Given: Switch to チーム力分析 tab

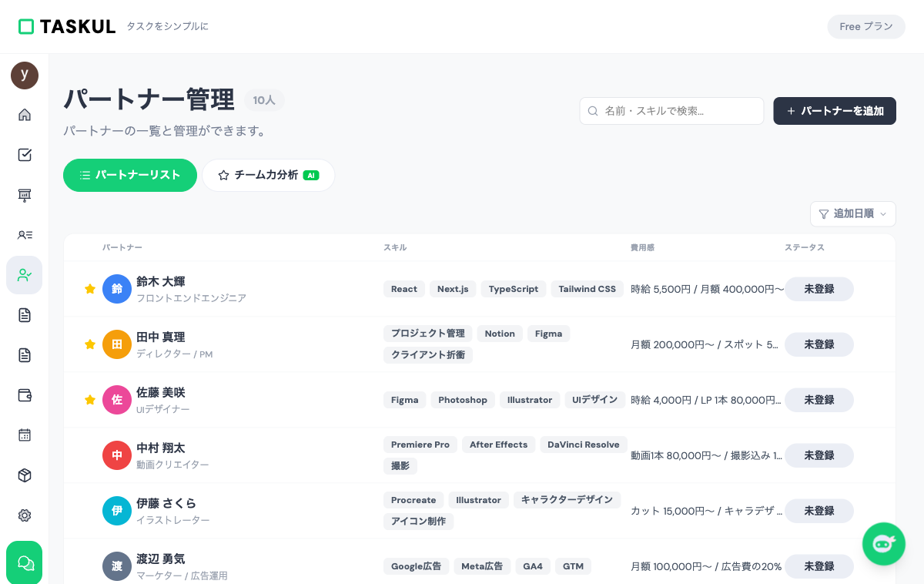Looking at the screenshot, I should tap(268, 175).
